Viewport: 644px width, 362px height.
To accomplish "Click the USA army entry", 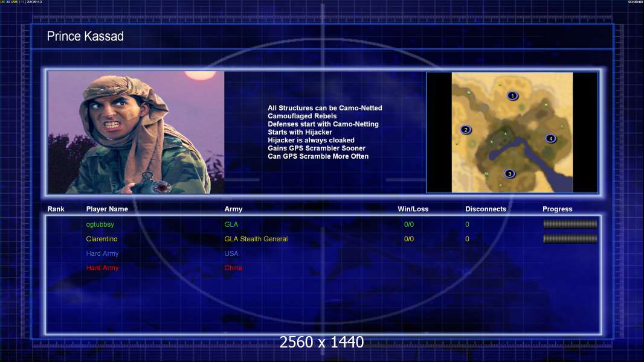I will tap(231, 253).
